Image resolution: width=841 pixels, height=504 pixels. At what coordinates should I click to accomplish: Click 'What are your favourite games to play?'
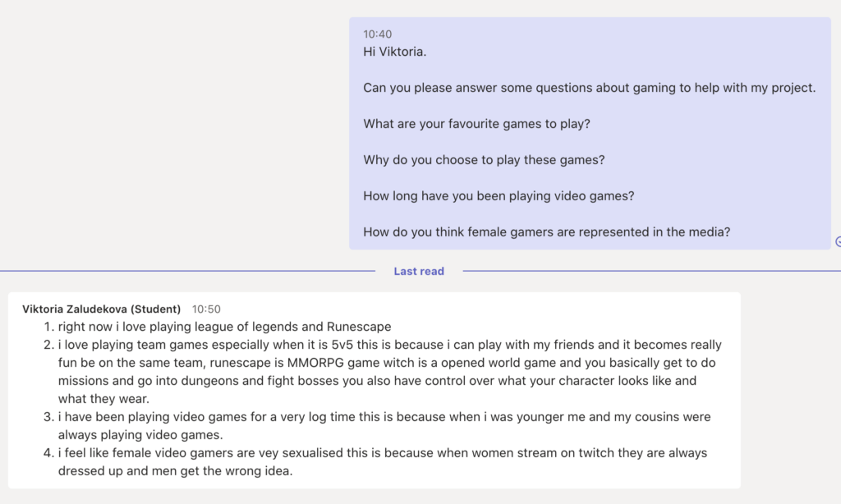pos(477,124)
